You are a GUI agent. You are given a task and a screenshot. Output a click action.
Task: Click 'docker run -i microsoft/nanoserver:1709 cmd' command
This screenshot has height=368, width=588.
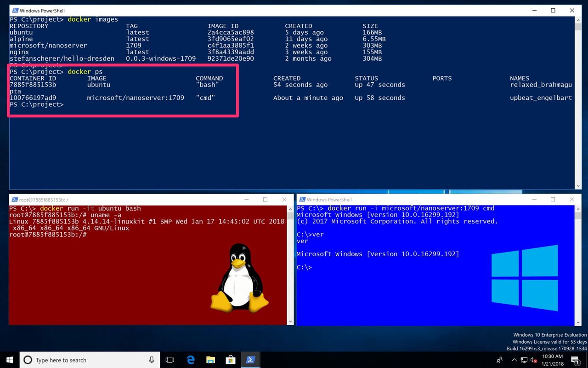411,208
